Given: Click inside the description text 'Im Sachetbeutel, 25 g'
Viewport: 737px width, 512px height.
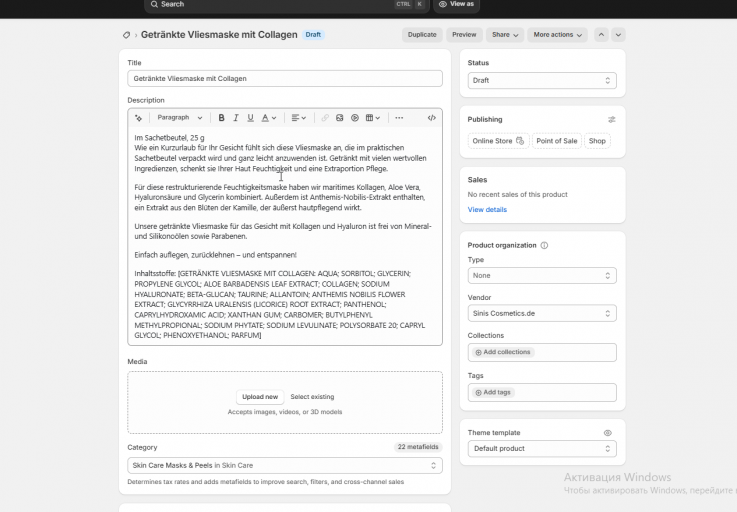Looking at the screenshot, I should (169, 138).
